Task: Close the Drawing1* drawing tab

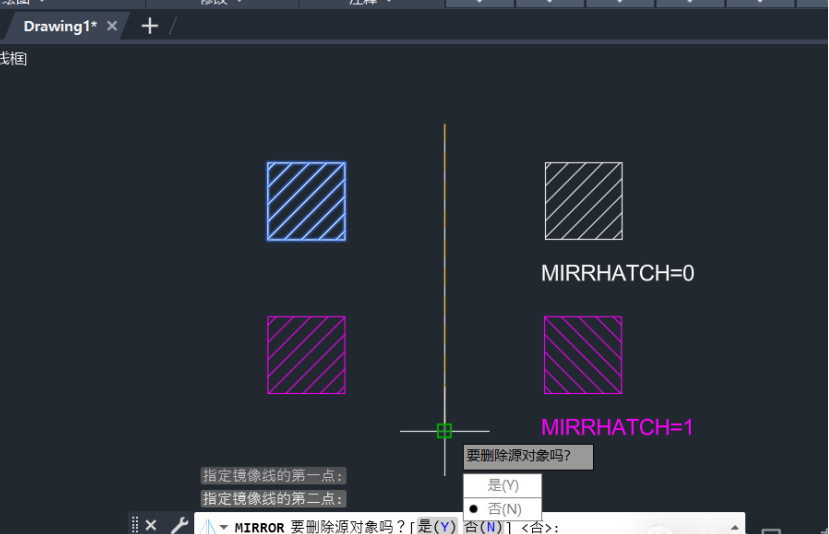Action: click(112, 26)
